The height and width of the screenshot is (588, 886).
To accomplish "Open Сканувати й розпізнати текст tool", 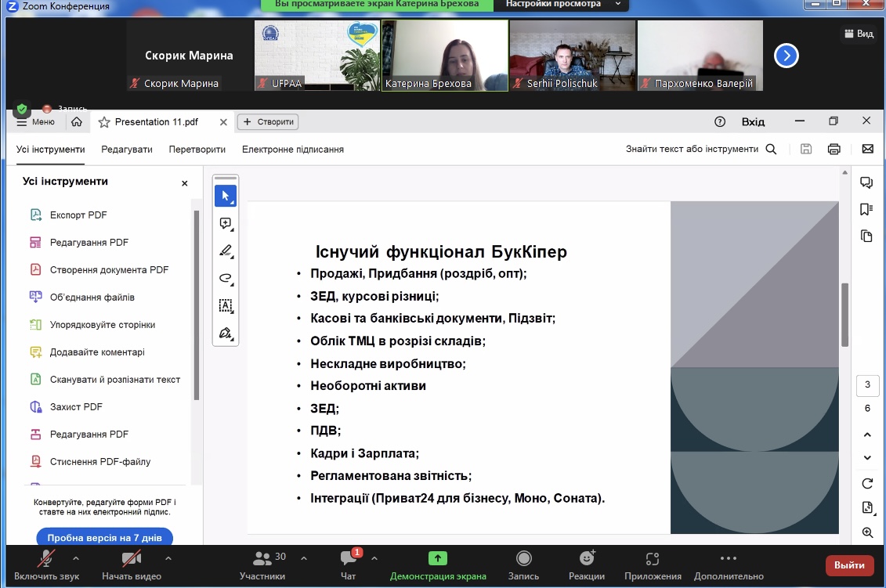I will 106,380.
